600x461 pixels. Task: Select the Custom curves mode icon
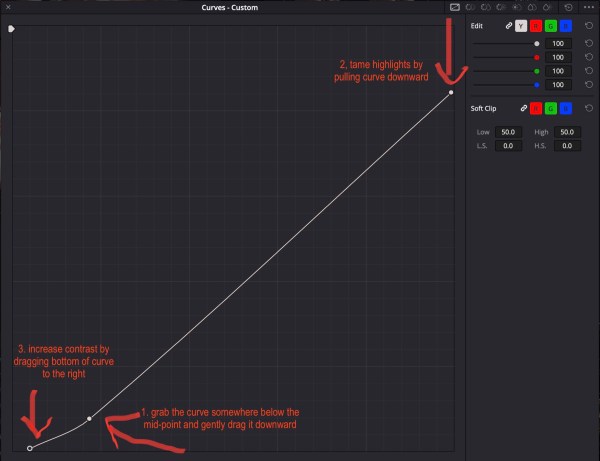(x=453, y=7)
